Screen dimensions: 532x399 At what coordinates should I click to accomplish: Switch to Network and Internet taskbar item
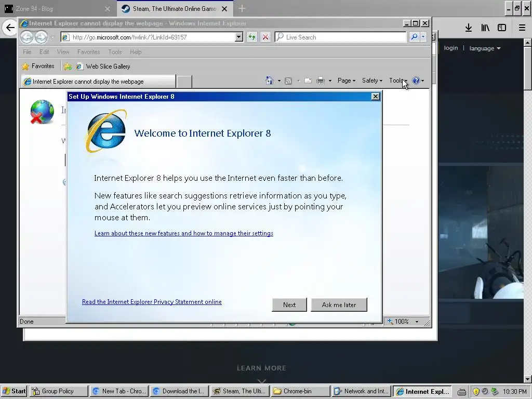tap(361, 391)
